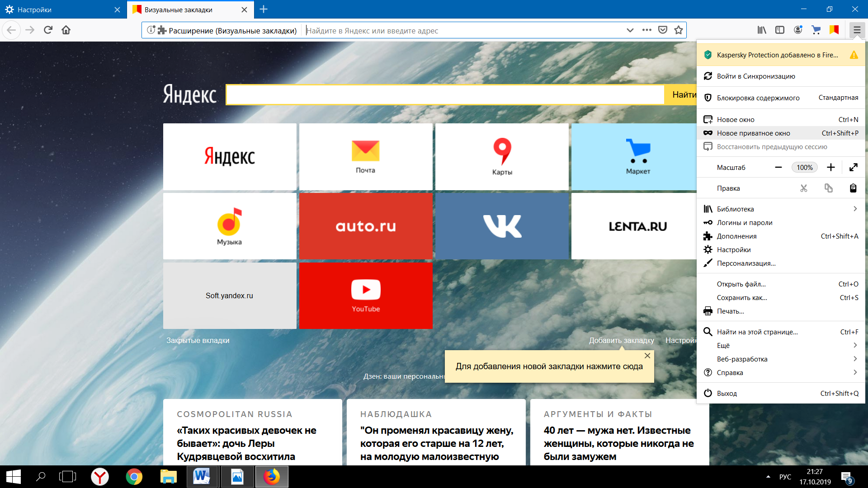The width and height of the screenshot is (868, 488).
Task: Click the site info icon in address bar
Action: click(x=151, y=30)
